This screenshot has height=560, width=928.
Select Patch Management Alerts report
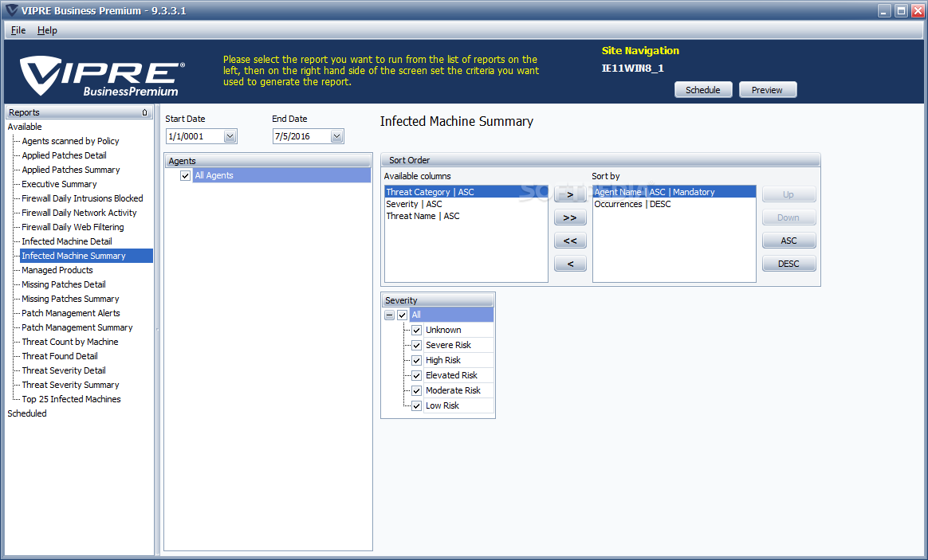pos(70,313)
